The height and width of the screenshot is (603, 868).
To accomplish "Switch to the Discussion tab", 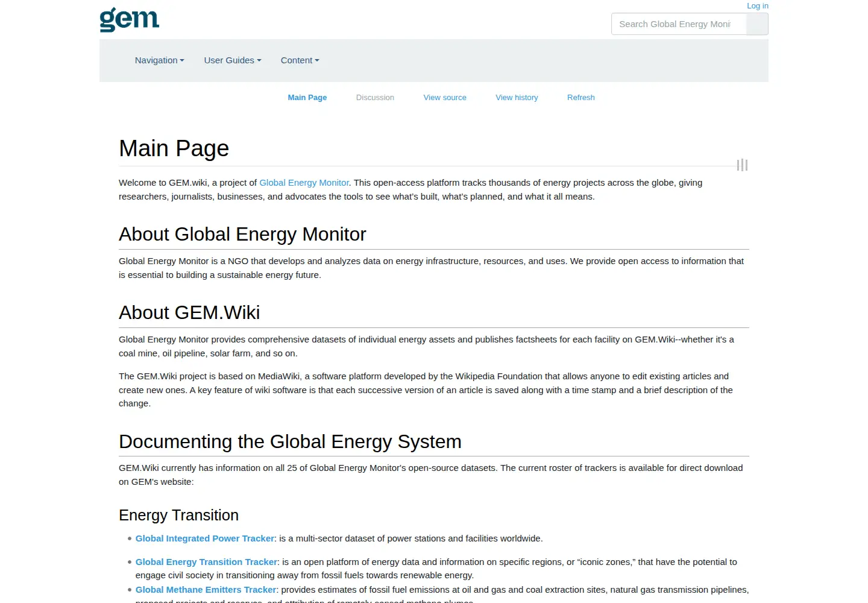I will tap(375, 97).
